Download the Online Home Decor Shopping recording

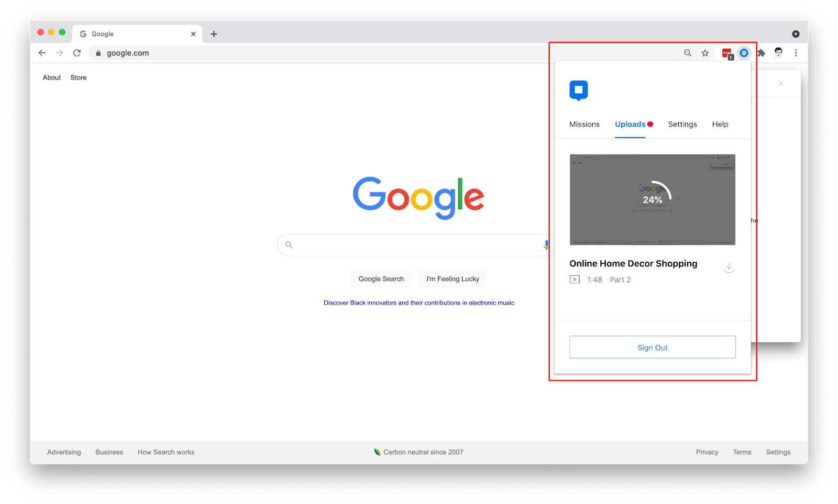729,267
